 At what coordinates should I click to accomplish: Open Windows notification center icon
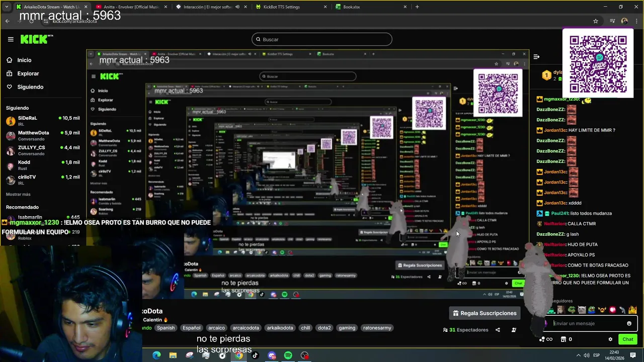tap(633, 355)
